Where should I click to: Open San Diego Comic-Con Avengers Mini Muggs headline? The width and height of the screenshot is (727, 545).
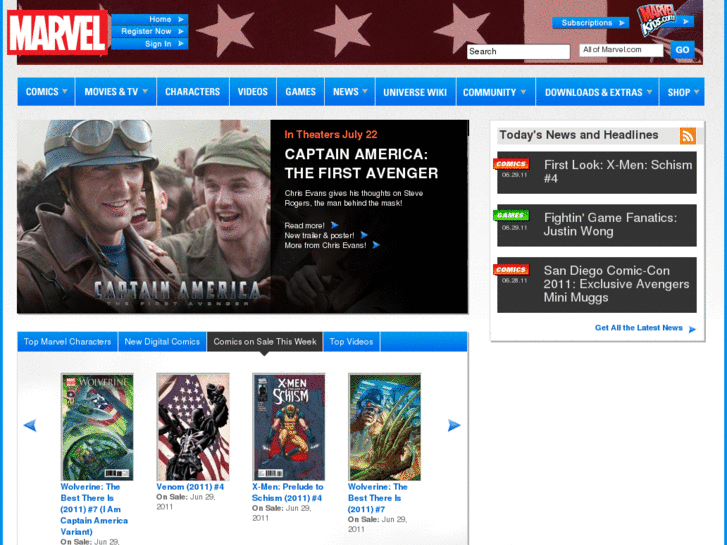616,284
